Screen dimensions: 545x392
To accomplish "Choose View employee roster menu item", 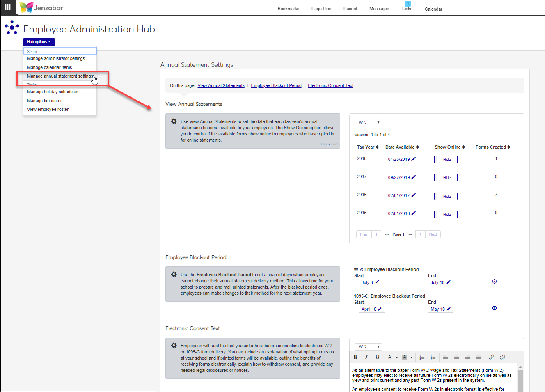I will point(48,110).
